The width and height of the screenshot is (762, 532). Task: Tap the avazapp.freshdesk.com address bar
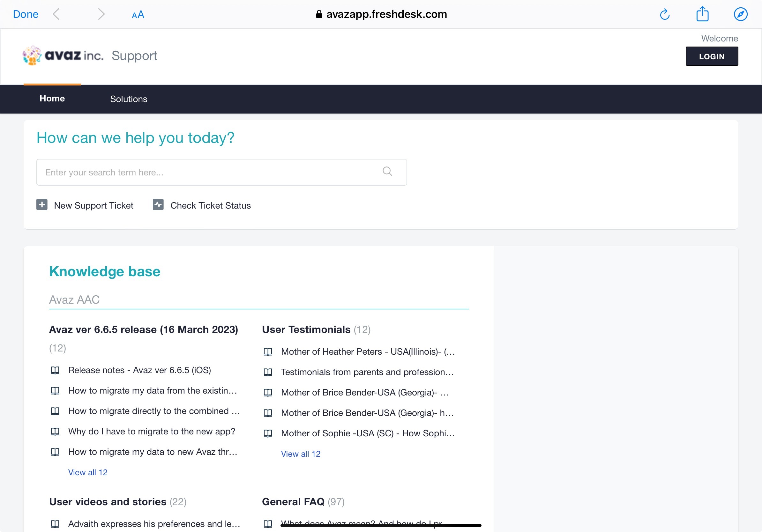(x=381, y=14)
